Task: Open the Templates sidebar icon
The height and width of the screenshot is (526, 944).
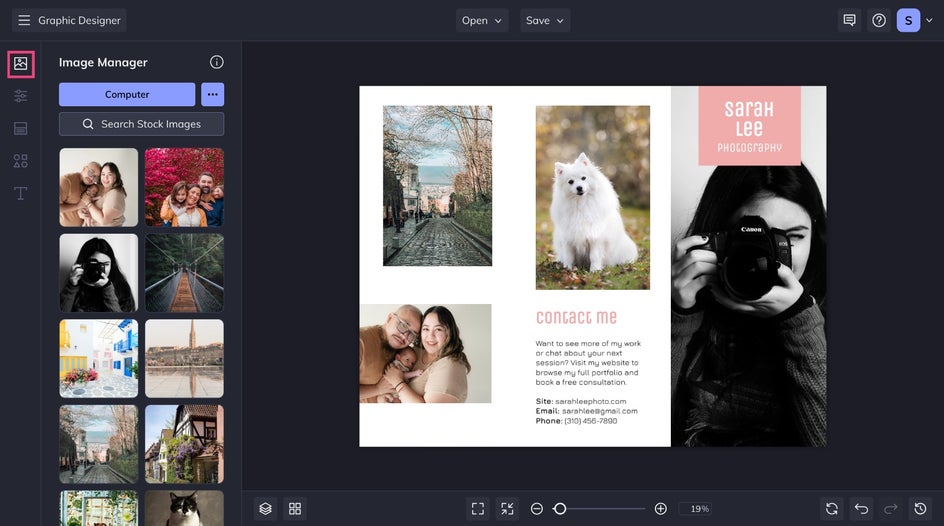Action: (20, 128)
